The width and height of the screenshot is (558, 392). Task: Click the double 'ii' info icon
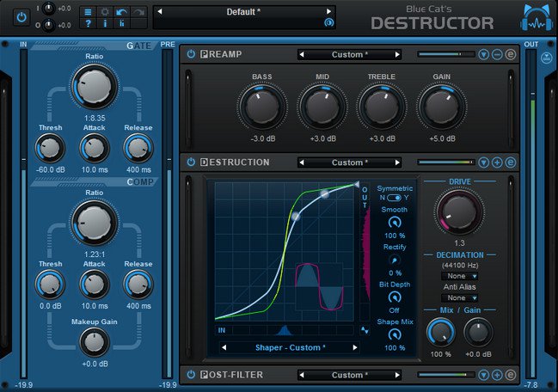pyautogui.click(x=122, y=23)
